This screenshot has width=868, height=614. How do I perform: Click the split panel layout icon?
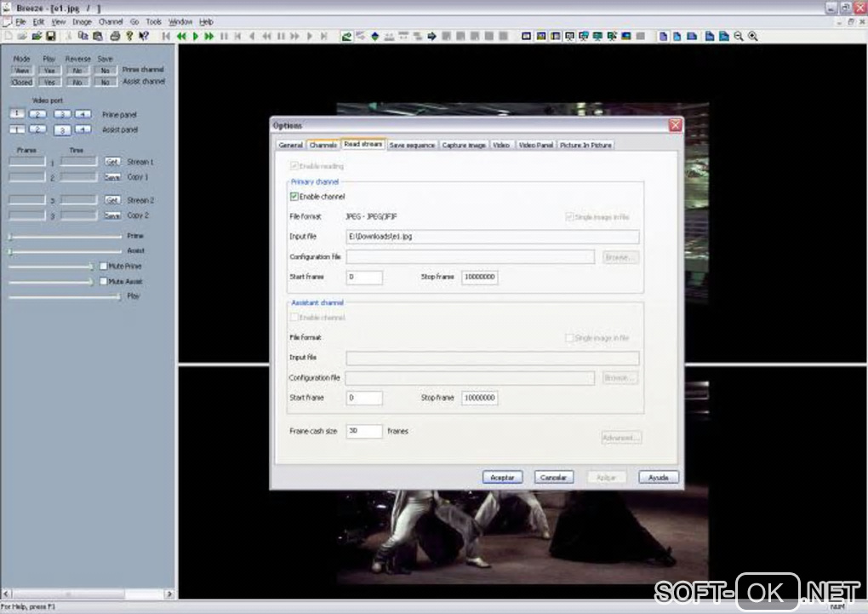(555, 37)
